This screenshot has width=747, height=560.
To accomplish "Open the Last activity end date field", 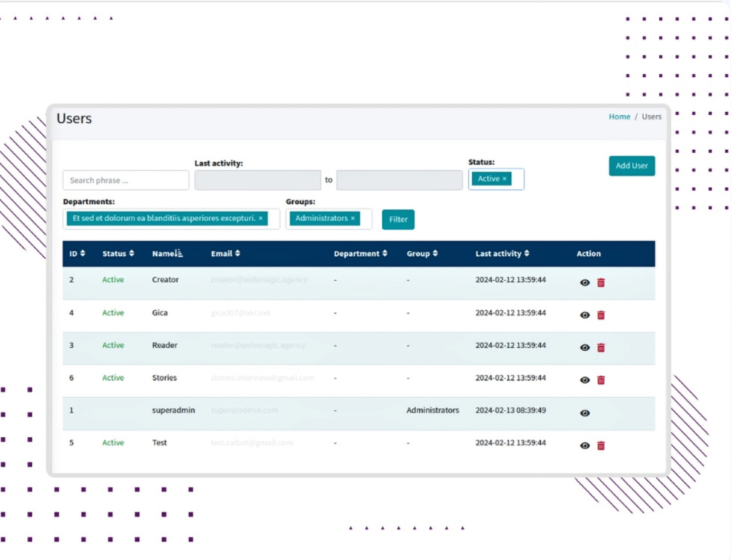I will point(399,180).
